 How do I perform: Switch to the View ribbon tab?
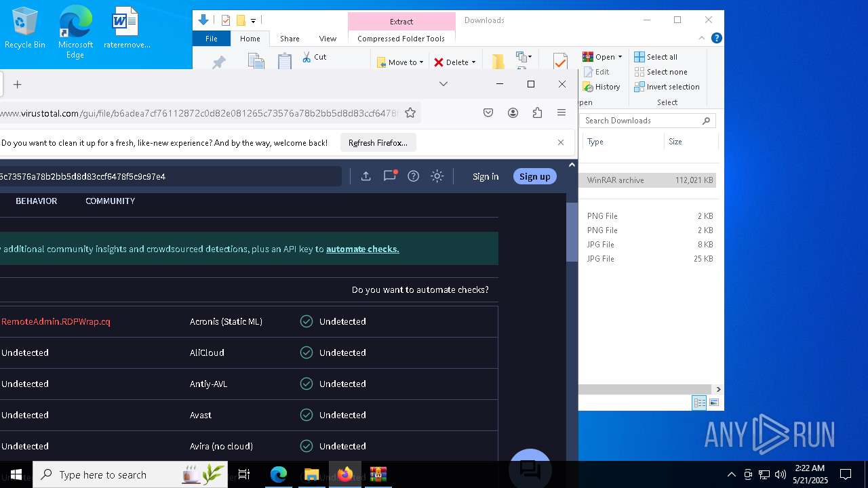pyautogui.click(x=328, y=39)
